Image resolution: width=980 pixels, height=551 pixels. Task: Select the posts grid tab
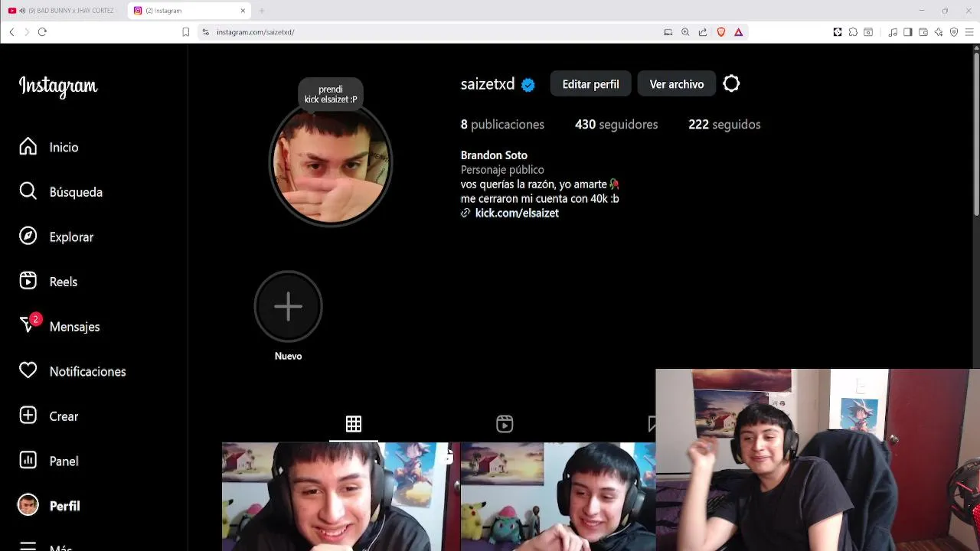click(354, 424)
